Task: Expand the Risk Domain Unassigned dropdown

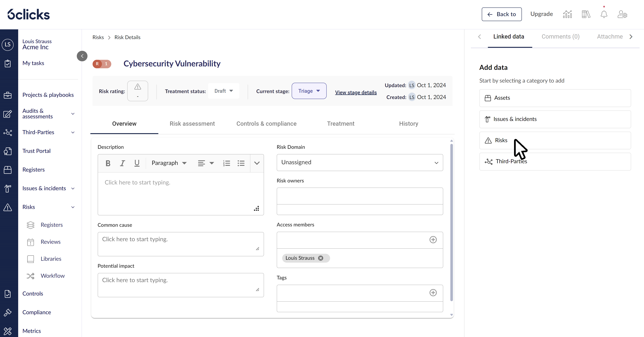Action: click(x=359, y=163)
